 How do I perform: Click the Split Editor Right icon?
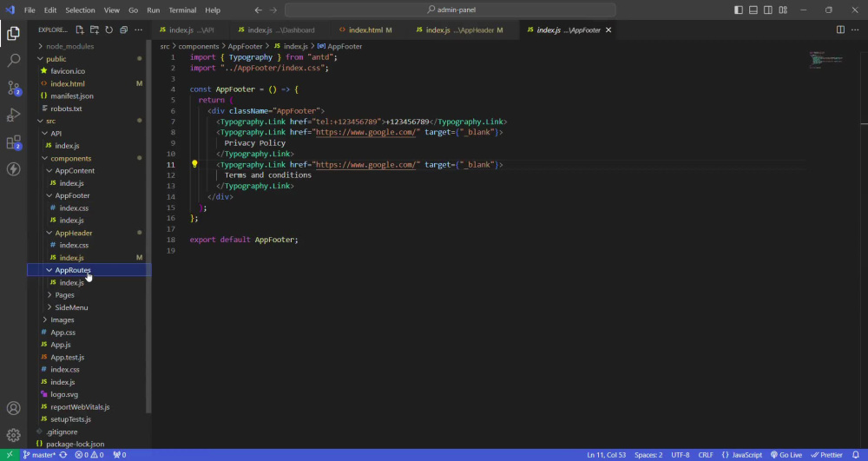[x=840, y=30]
